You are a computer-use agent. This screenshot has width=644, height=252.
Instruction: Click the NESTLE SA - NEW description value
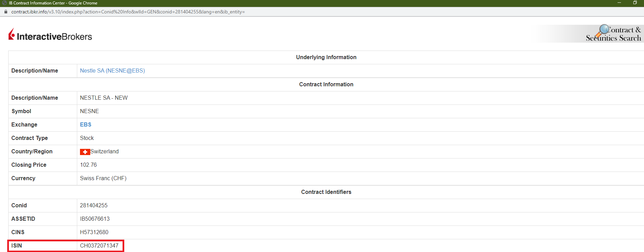pos(104,98)
